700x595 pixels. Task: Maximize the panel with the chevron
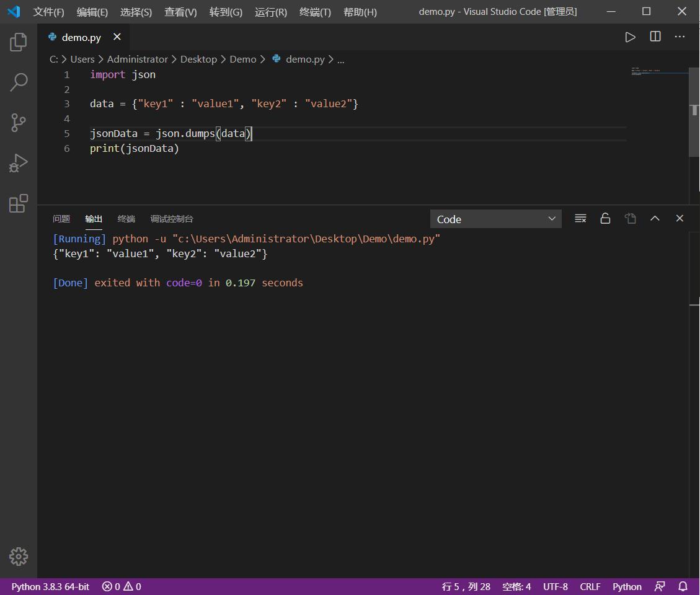pos(655,218)
